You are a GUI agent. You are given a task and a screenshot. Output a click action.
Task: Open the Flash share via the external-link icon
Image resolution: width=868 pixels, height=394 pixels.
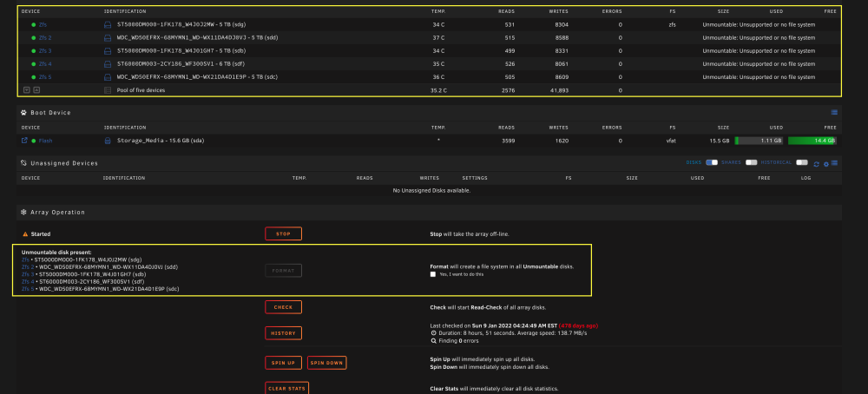(24, 141)
